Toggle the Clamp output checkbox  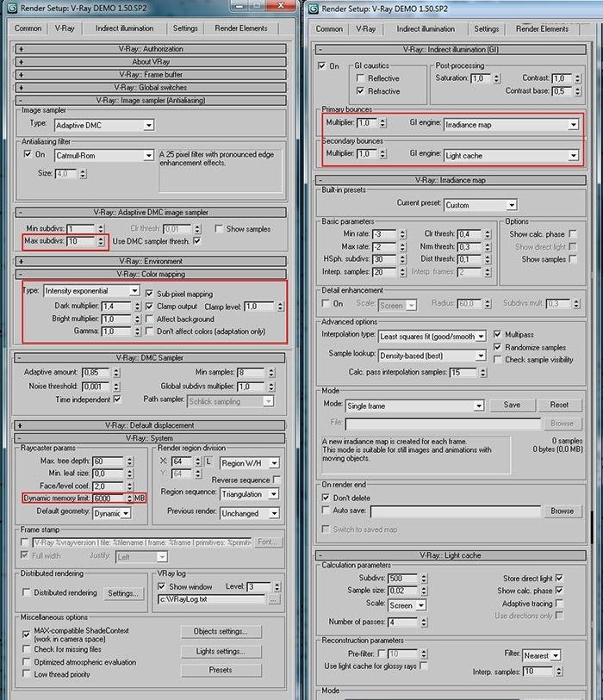[149, 307]
